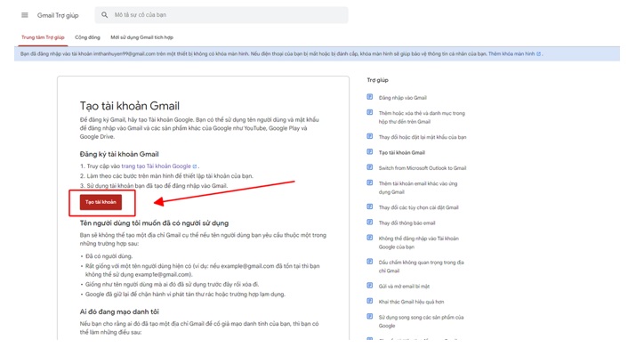Click article icon beside 'Gửi và mở email bí mật'
Screen dimensions: 644x356
pos(370,286)
